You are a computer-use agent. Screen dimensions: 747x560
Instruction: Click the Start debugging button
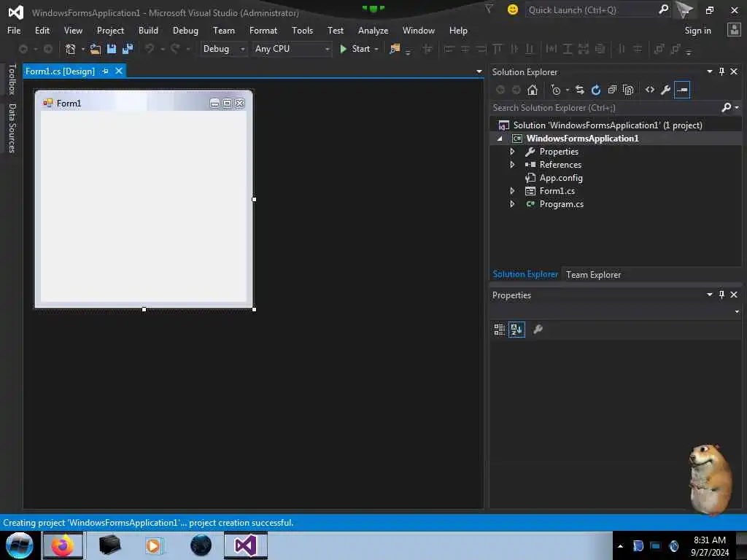[x=355, y=49]
